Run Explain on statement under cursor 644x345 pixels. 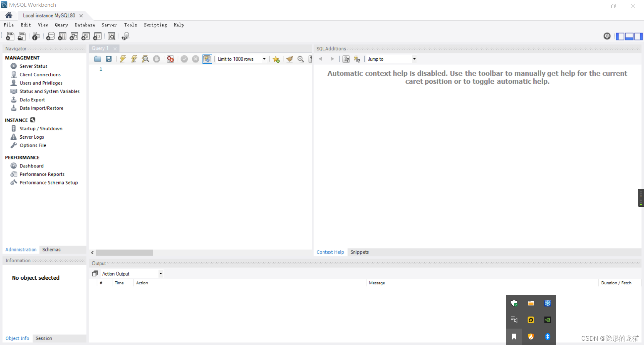pyautogui.click(x=145, y=59)
